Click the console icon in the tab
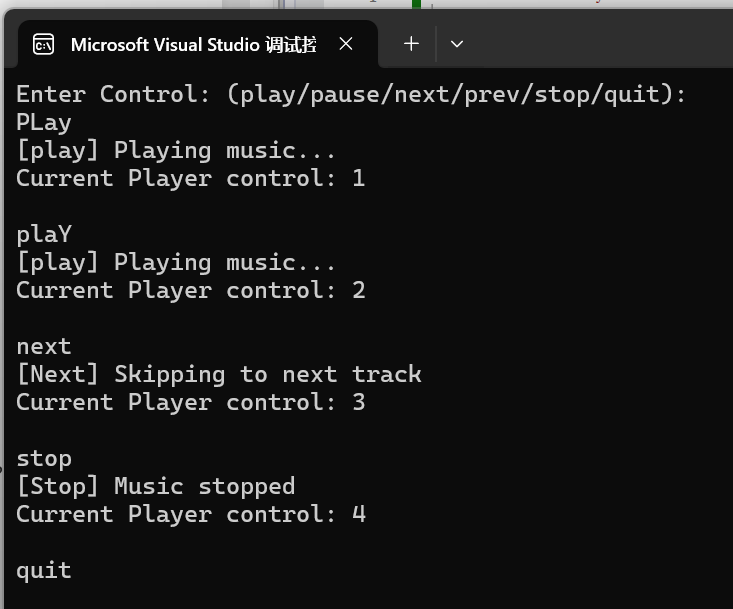733x609 pixels. (43, 44)
